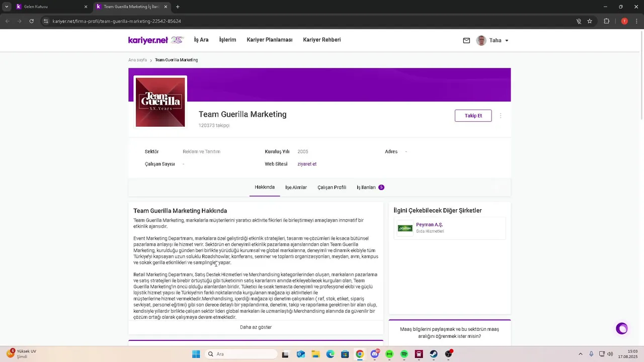This screenshot has width=644, height=362.
Task: Open Outlook from the taskbar
Action: click(300, 354)
